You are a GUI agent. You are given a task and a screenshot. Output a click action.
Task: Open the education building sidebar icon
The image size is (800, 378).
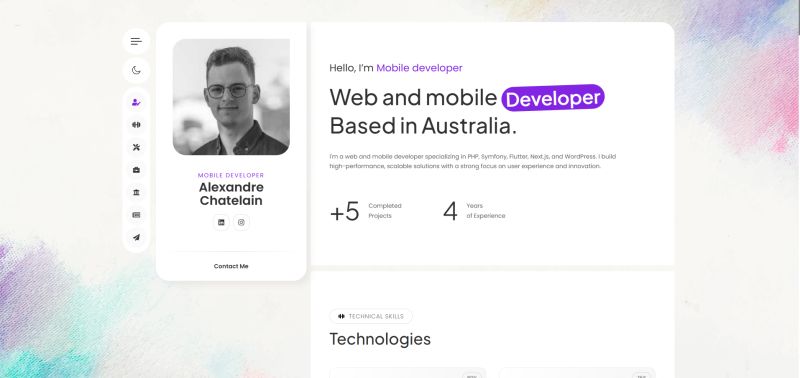point(136,192)
